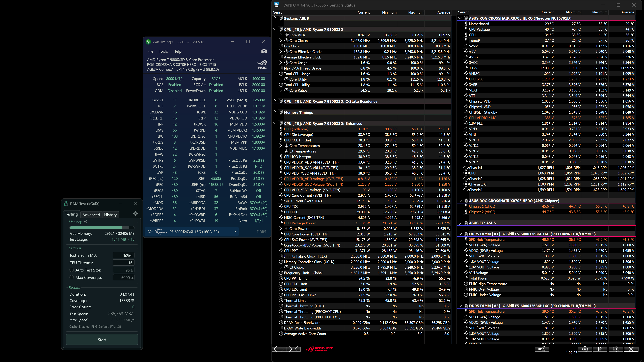Image resolution: width=644 pixels, height=362 pixels.
Task: Click HWiNFO expand columns arrows button
Action: pos(279,349)
